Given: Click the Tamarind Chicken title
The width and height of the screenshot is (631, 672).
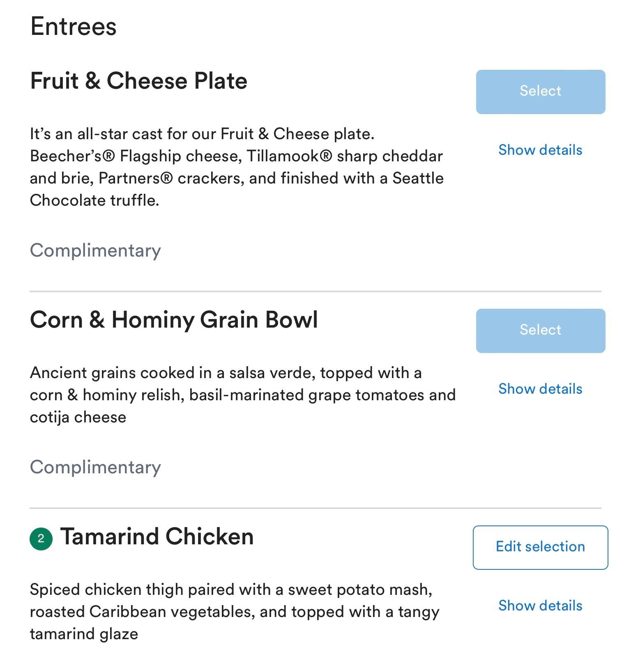Looking at the screenshot, I should [157, 537].
